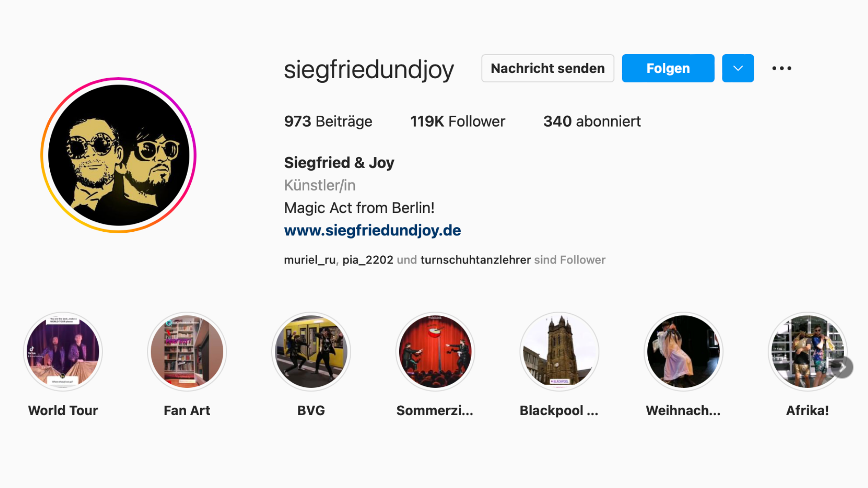Open the BVG highlight circle

[x=311, y=352]
